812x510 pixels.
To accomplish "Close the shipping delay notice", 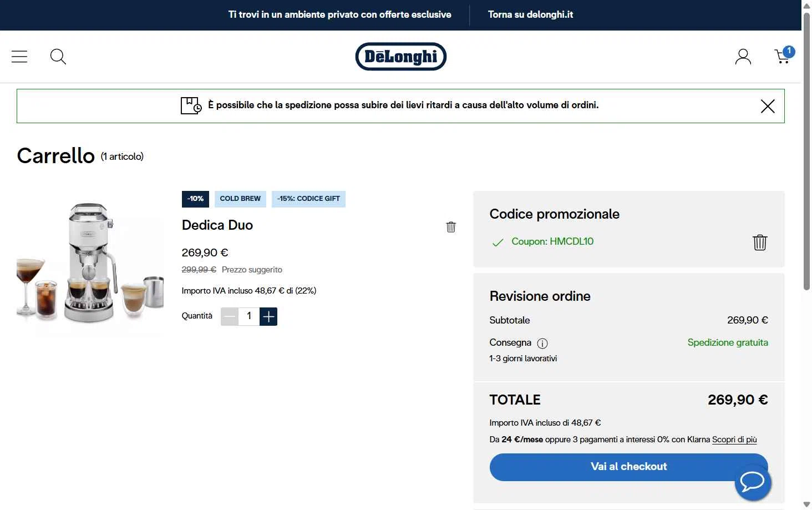I will click(x=768, y=106).
